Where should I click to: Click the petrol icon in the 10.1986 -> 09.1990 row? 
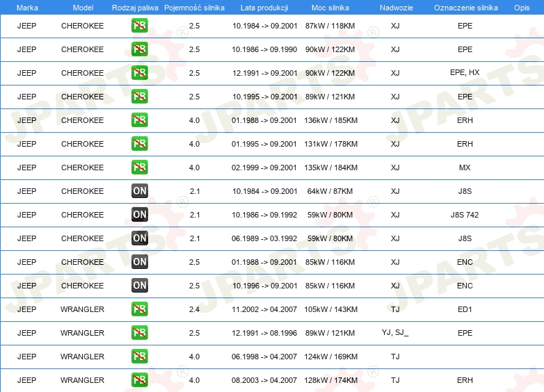click(139, 49)
